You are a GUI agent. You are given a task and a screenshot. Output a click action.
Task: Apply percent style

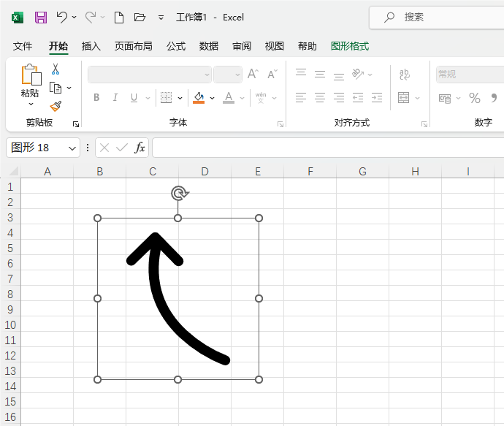pyautogui.click(x=475, y=98)
